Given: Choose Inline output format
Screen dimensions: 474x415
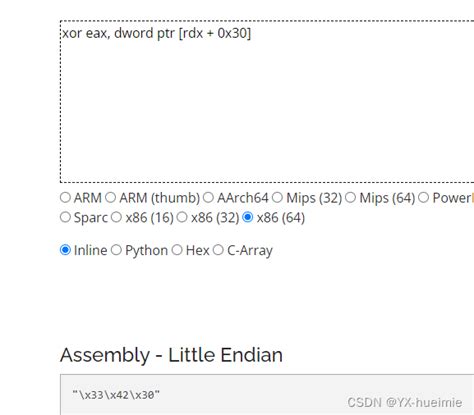Looking at the screenshot, I should coord(65,250).
